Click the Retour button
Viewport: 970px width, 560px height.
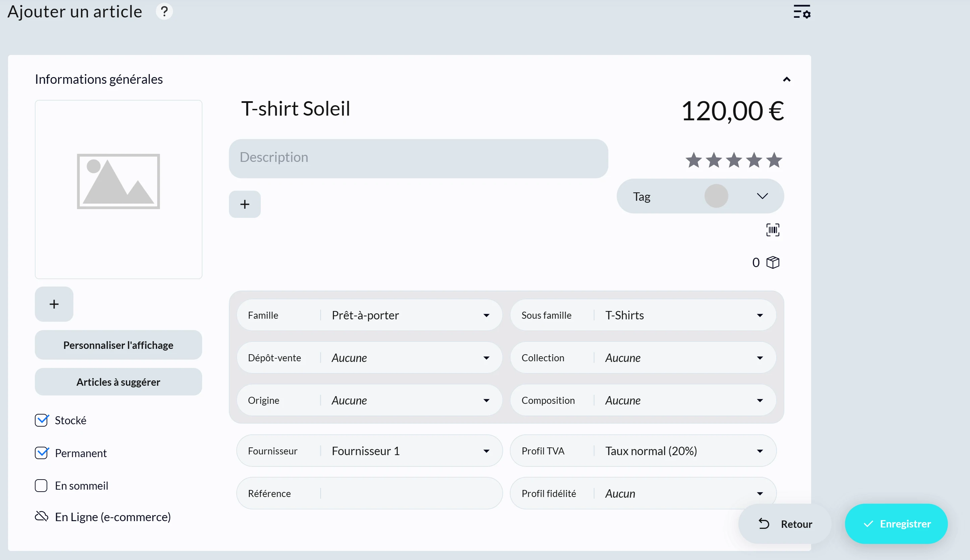click(x=785, y=524)
